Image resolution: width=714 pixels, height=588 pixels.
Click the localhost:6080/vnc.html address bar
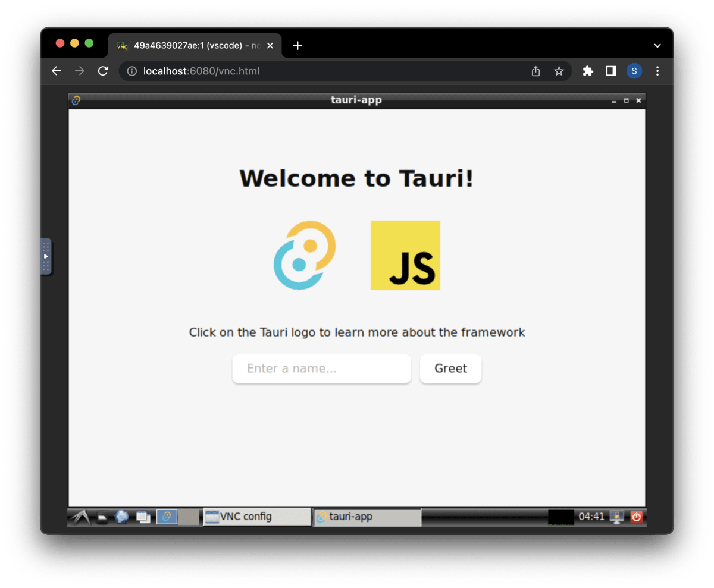tap(345, 71)
